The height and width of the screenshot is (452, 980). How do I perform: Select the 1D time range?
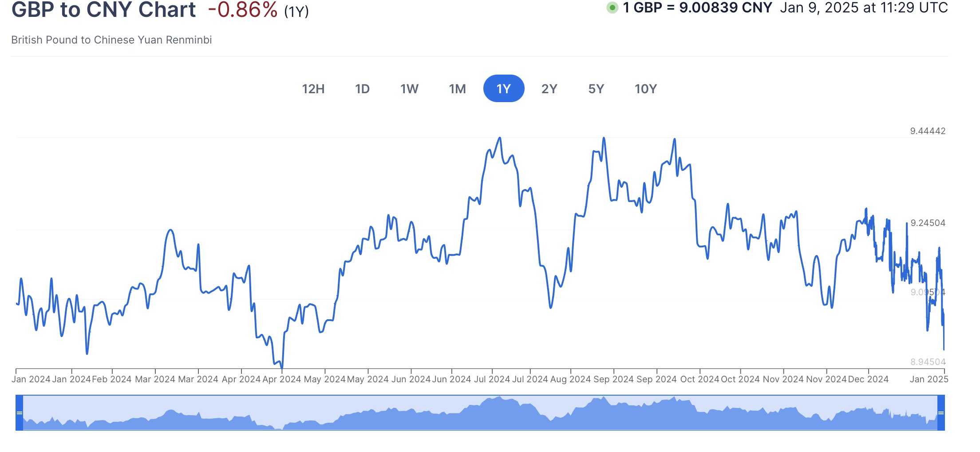[362, 89]
